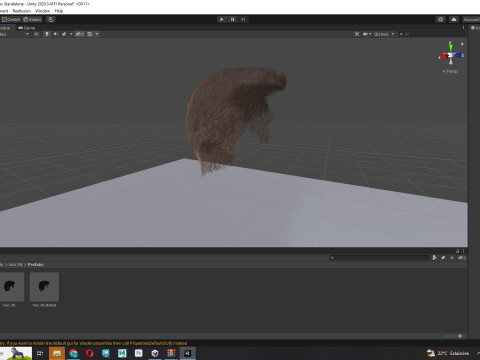Screen dimensions: 480x360
Task: Click the favorites star icon in Project panel
Action: [452, 257]
